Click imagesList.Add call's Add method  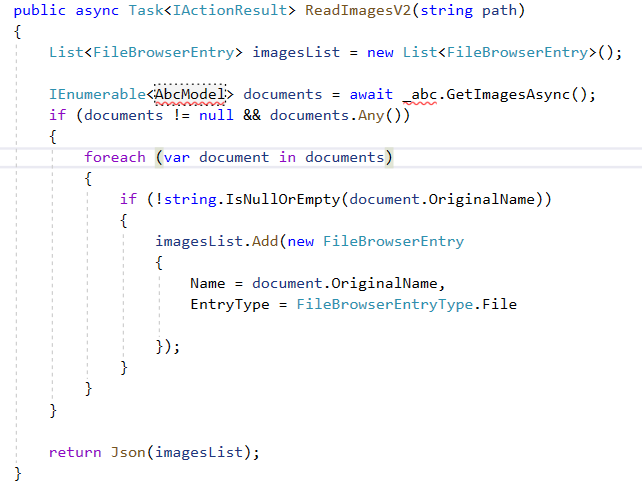tap(265, 241)
